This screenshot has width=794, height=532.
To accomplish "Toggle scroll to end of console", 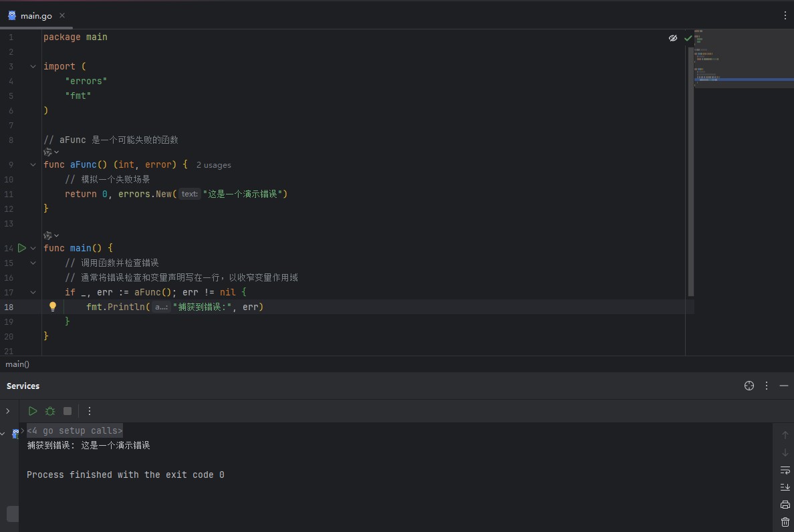I will (x=785, y=487).
